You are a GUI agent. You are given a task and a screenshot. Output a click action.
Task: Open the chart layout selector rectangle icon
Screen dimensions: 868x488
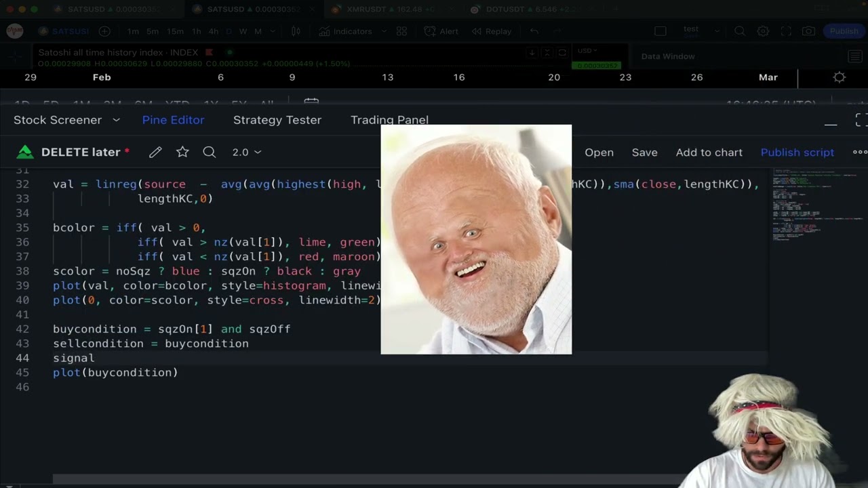[660, 31]
